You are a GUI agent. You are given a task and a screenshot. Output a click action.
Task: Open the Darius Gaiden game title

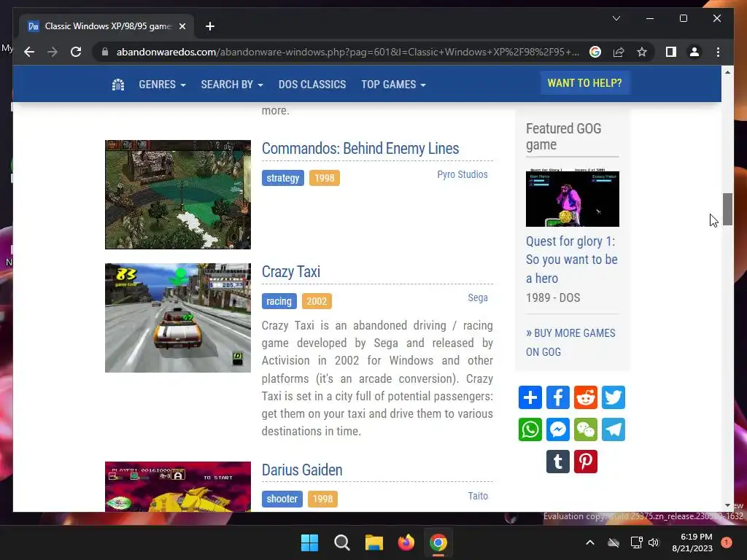point(302,470)
